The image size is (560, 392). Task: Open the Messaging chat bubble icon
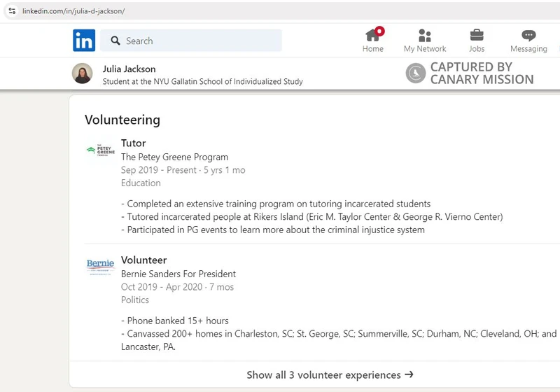(528, 35)
